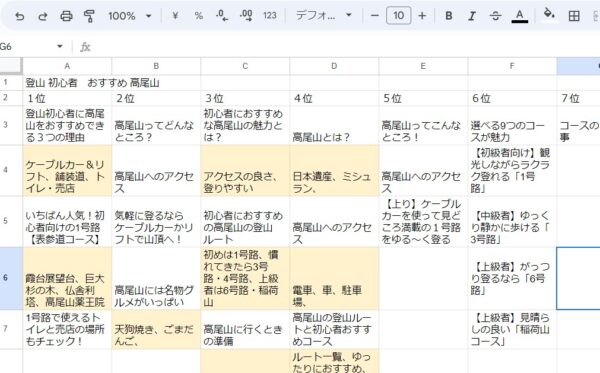Open the text color picker
This screenshot has height=373, width=600.
tap(520, 16)
